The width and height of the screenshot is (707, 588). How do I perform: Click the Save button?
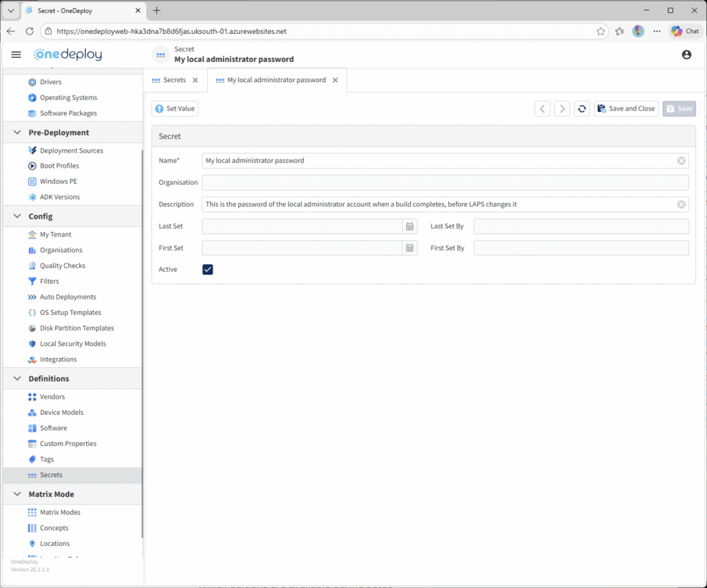point(679,108)
